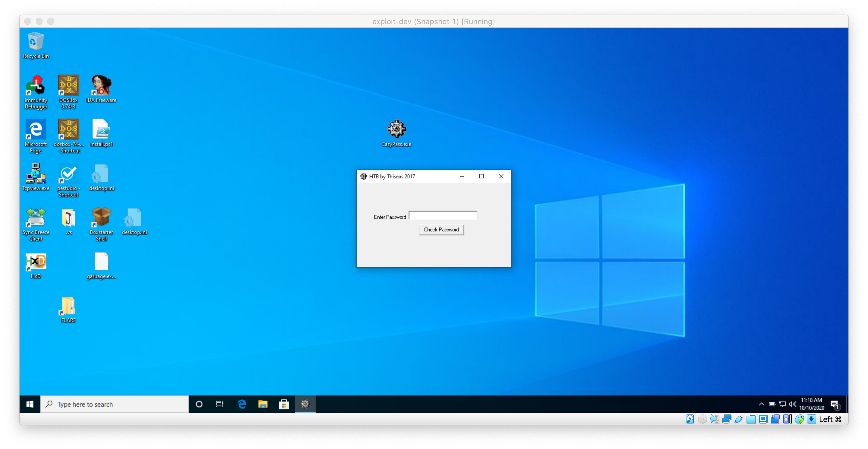Maximize the HTB by Thiseas window
Screen dimensions: 868x449
click(x=481, y=176)
